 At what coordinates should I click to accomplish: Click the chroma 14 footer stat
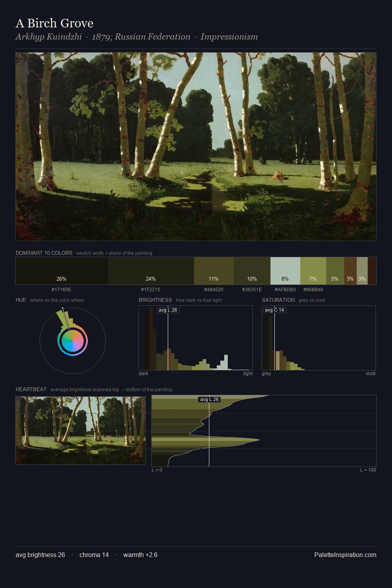[94, 555]
